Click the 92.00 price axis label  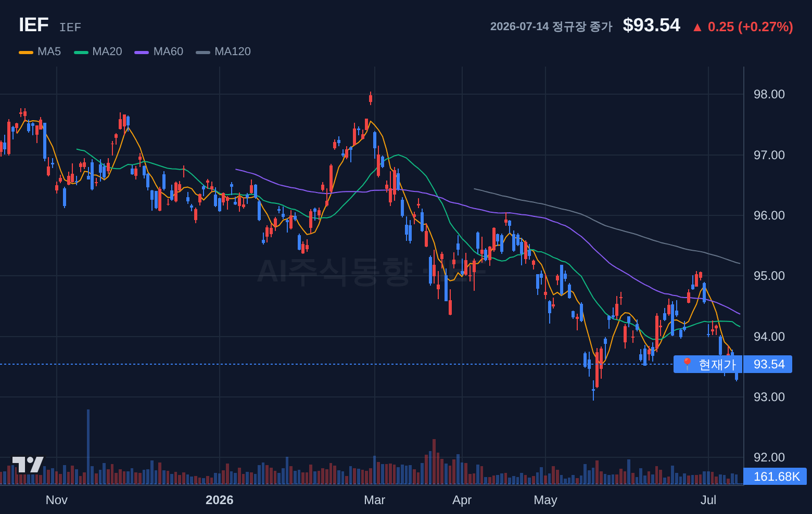tap(769, 457)
